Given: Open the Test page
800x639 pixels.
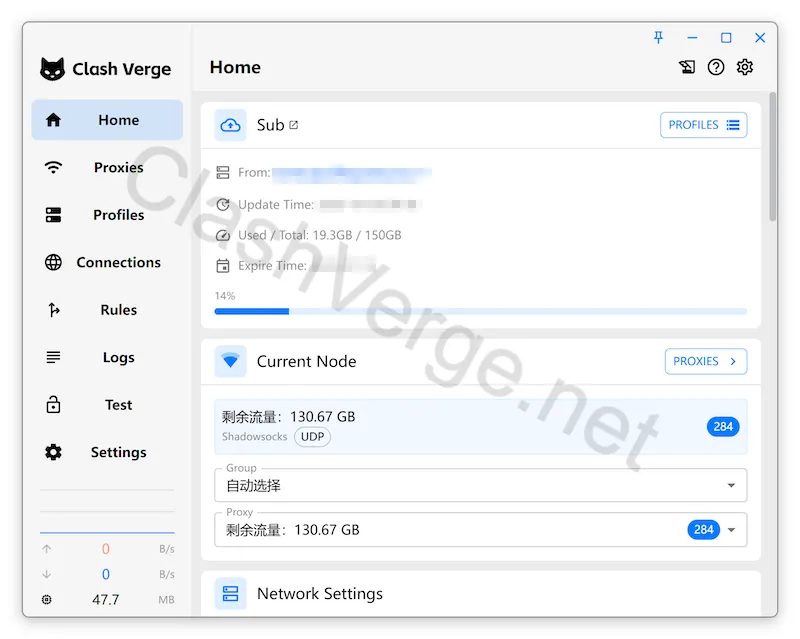Looking at the screenshot, I should [x=107, y=405].
